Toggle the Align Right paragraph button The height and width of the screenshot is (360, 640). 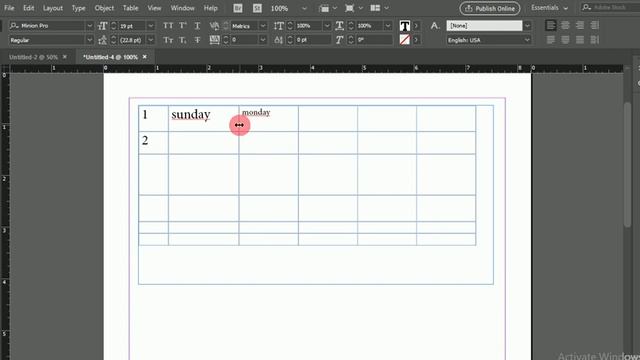coord(580,25)
